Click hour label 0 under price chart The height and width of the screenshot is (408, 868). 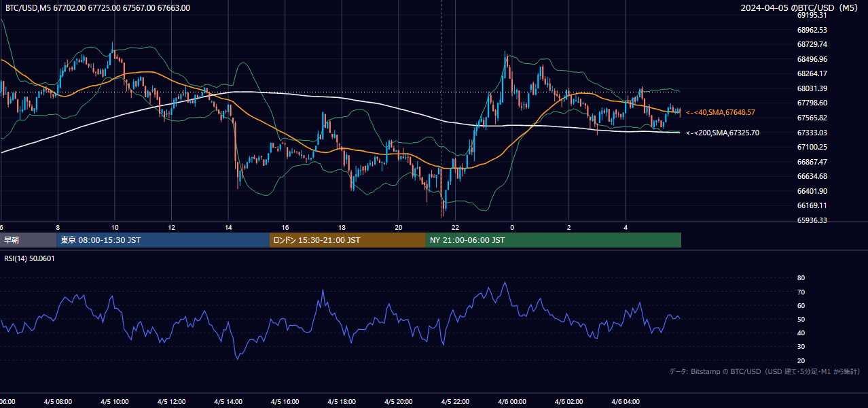(512, 227)
